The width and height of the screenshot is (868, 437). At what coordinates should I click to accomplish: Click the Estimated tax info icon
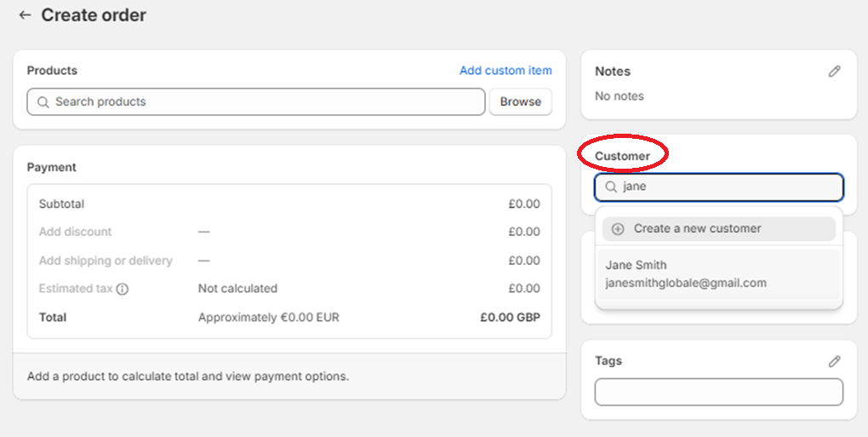coord(123,289)
